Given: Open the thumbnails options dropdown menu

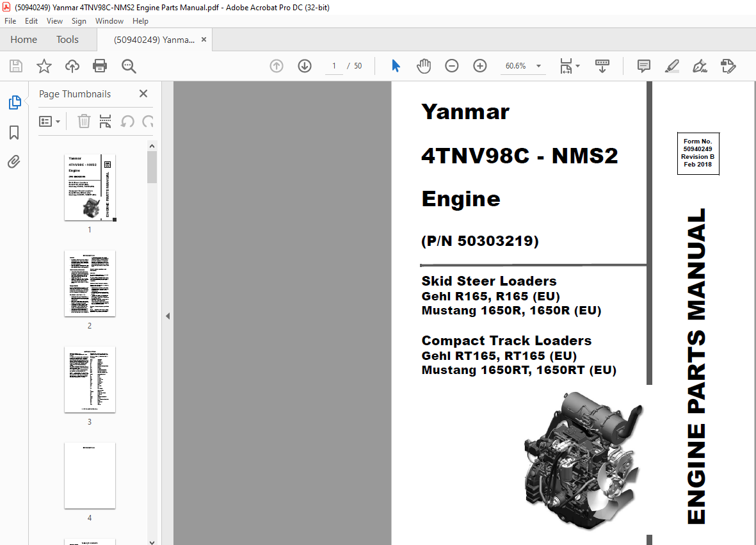Looking at the screenshot, I should [49, 121].
